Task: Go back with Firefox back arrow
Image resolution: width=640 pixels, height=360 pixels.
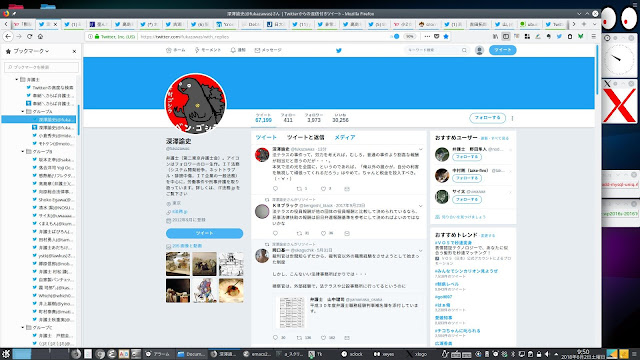Action: click(8, 36)
